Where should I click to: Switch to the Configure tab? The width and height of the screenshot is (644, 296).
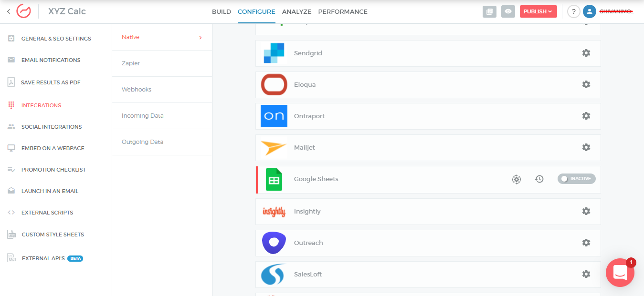point(256,11)
